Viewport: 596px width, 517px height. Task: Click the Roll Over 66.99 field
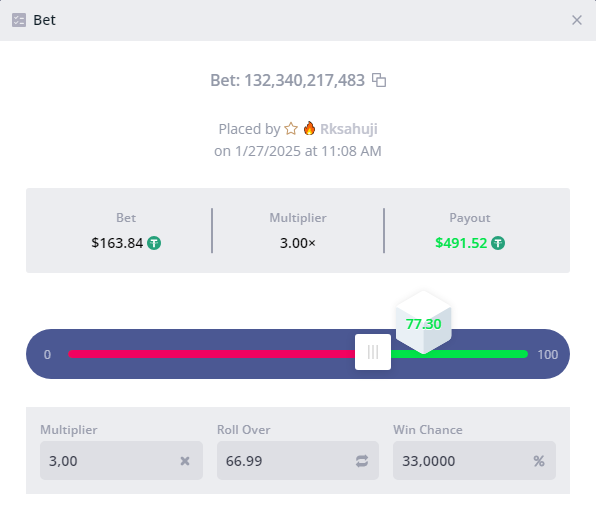pyautogui.click(x=298, y=460)
